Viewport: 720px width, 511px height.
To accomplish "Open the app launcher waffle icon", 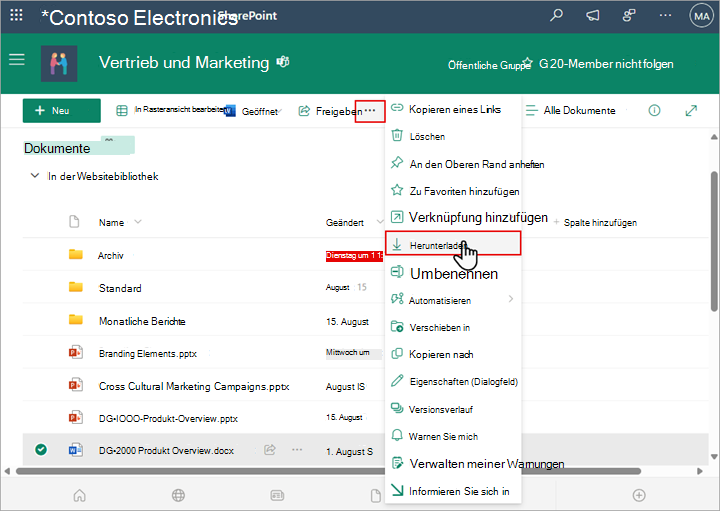I will pos(16,16).
